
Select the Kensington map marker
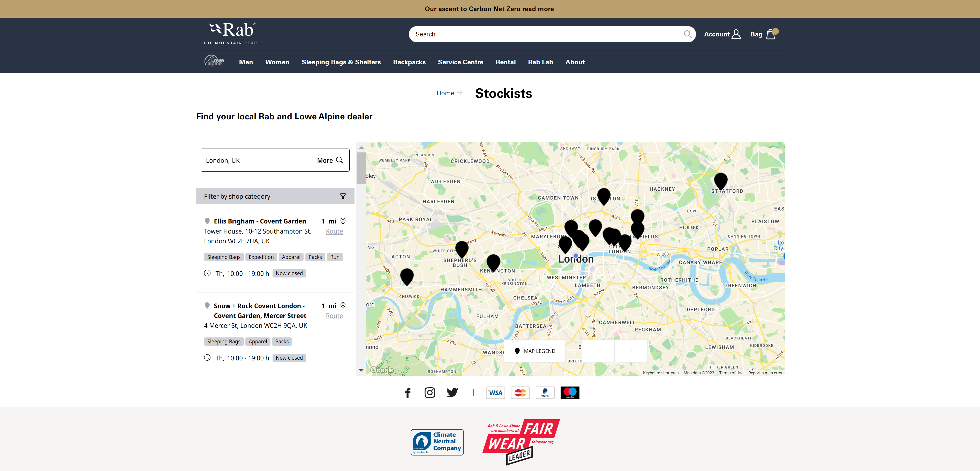pos(493,263)
